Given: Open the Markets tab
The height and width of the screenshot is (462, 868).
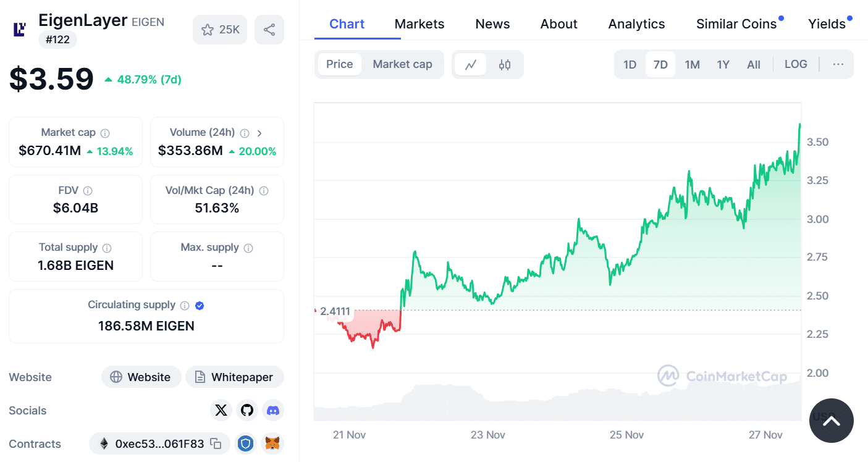Looking at the screenshot, I should coord(419,24).
